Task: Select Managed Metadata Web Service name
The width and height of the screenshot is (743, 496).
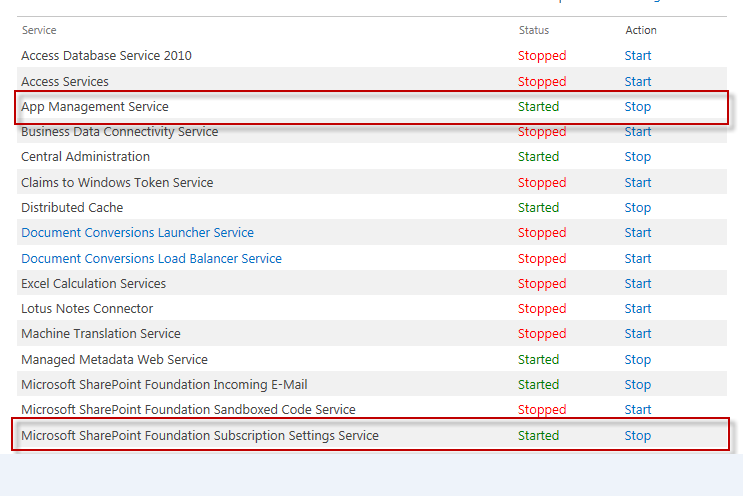Action: click(114, 360)
